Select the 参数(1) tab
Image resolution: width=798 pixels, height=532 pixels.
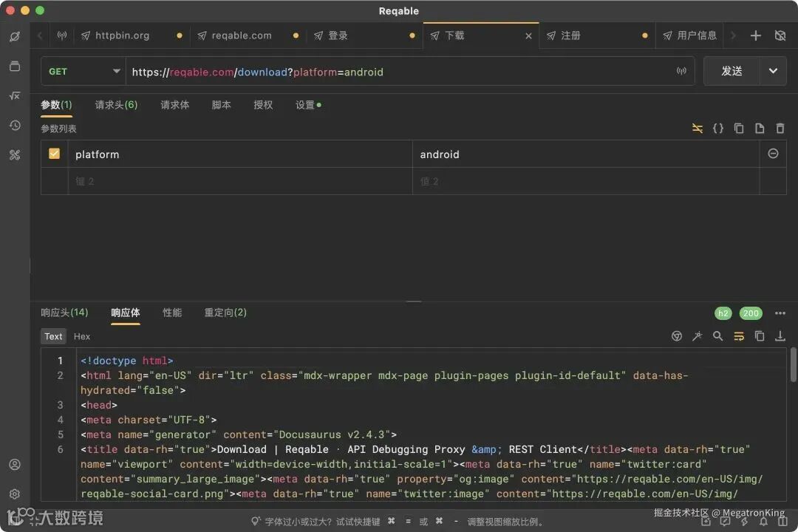56,105
